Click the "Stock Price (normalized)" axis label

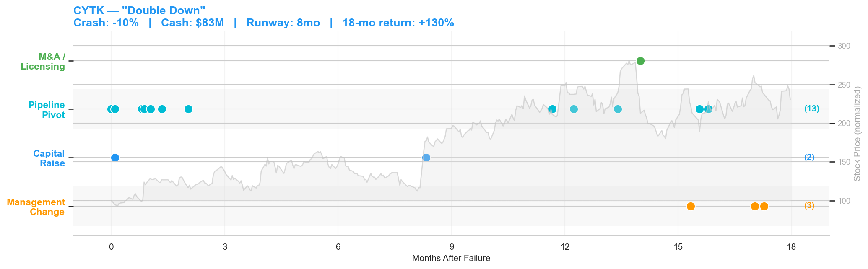[x=857, y=134]
